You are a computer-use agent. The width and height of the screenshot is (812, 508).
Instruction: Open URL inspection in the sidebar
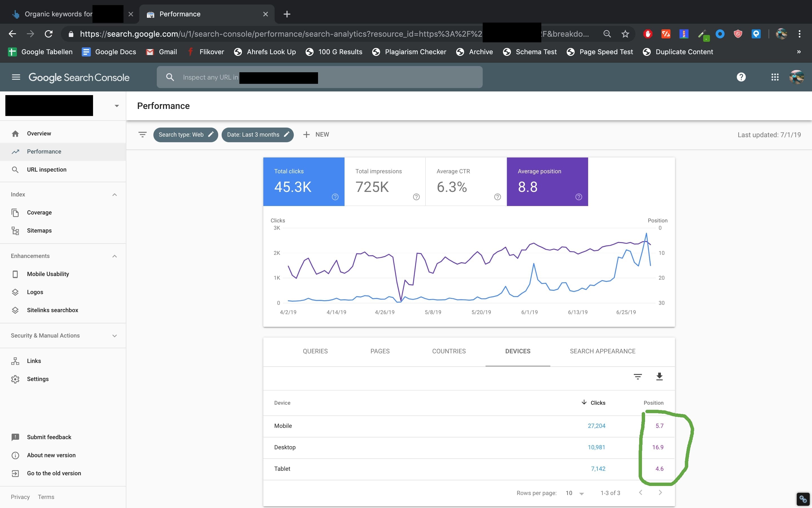pyautogui.click(x=63, y=170)
